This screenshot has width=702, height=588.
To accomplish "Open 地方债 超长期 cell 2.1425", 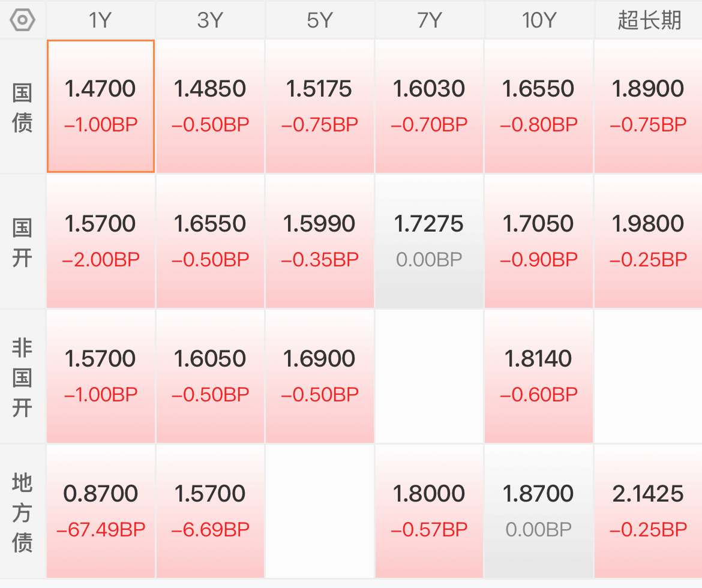I will [x=649, y=511].
